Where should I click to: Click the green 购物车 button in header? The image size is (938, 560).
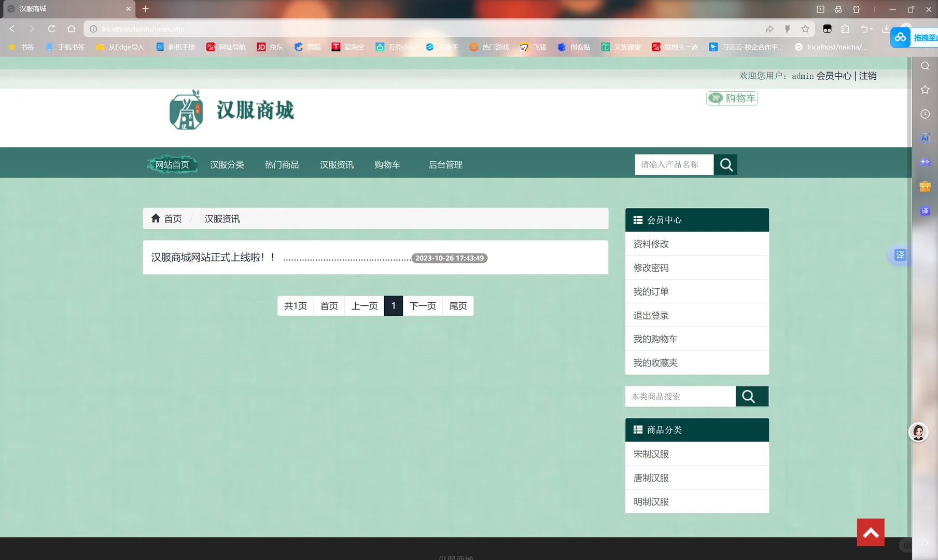(732, 98)
